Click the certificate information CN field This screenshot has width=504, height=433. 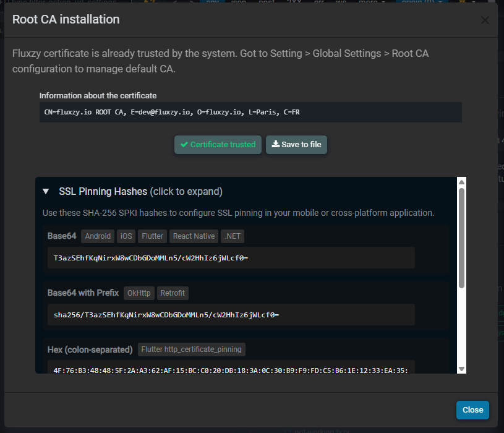(x=250, y=113)
